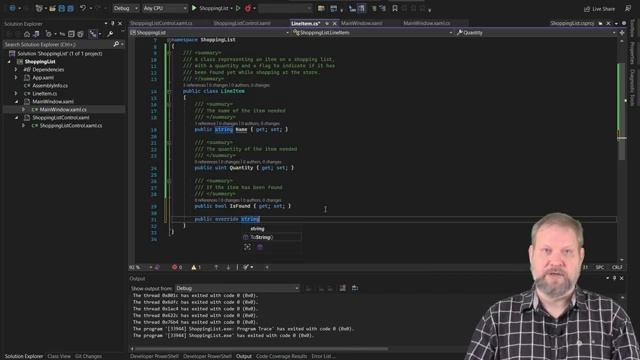
Task: Click Collapse All icon in Solution Explorer
Action: (71, 34)
